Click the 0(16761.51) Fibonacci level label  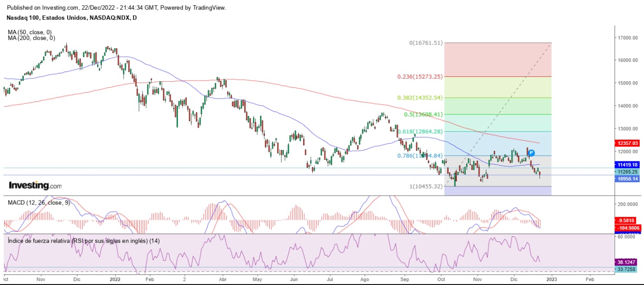tap(426, 43)
